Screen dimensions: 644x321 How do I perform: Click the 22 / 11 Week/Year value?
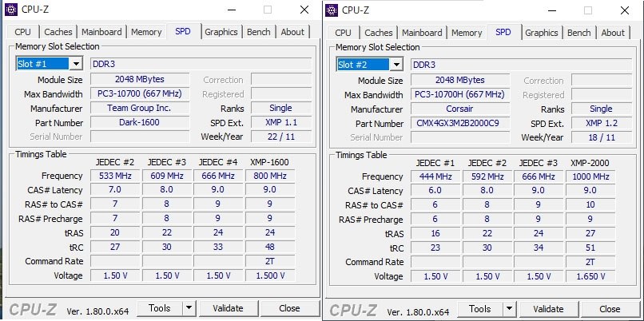coord(281,137)
